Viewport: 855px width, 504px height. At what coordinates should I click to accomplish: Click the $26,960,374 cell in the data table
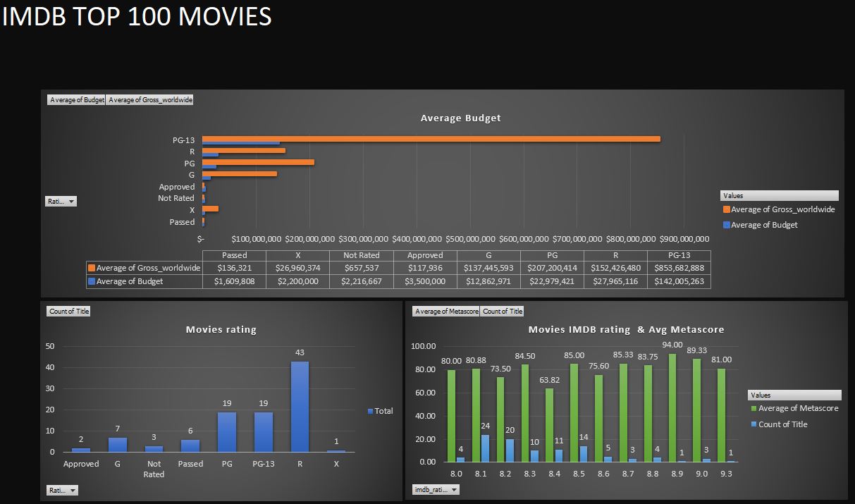tap(298, 268)
